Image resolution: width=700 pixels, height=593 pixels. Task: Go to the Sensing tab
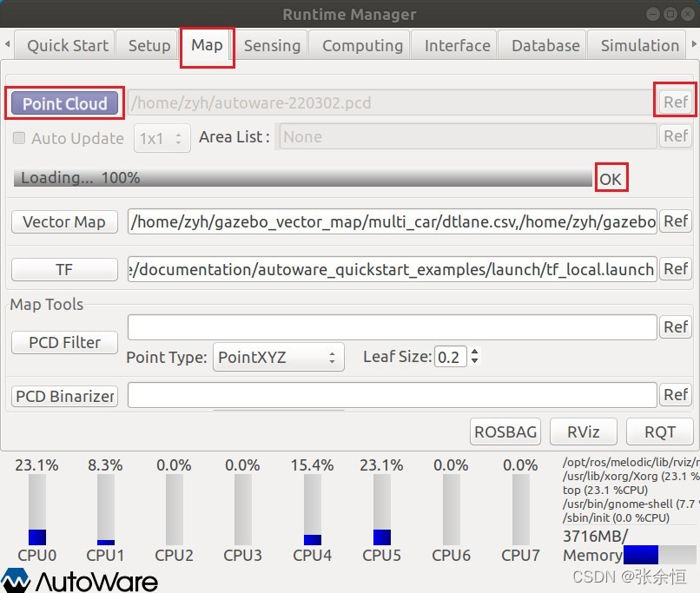pyautogui.click(x=272, y=45)
